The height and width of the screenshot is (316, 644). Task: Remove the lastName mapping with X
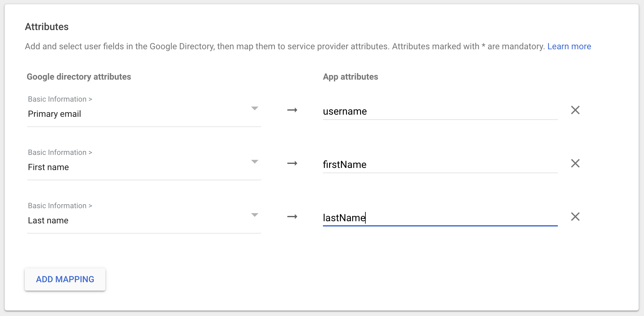tap(575, 217)
